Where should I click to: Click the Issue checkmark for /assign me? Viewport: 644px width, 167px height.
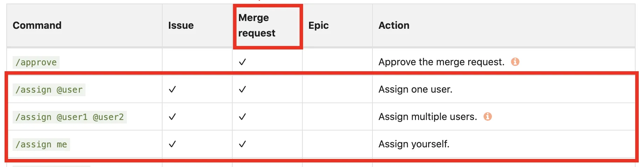pyautogui.click(x=172, y=144)
